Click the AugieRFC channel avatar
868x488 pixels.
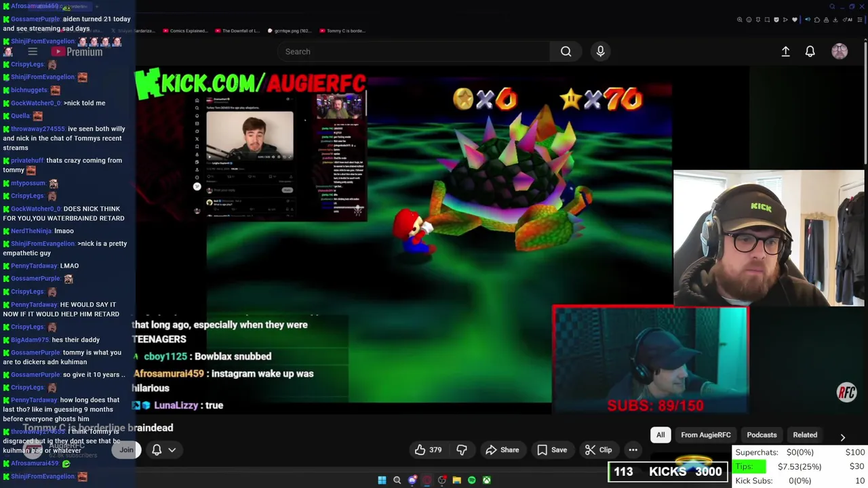pos(34,449)
